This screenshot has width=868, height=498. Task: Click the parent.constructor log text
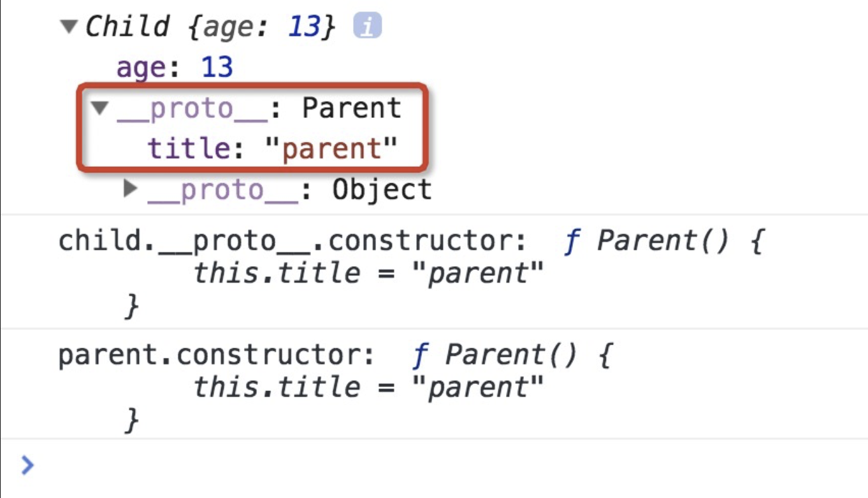[x=216, y=355]
